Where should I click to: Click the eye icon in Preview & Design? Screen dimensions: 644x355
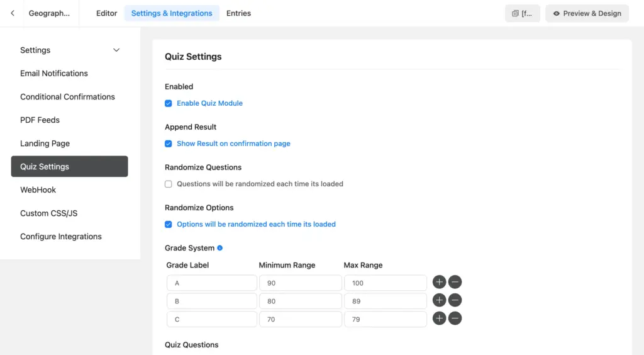point(556,14)
